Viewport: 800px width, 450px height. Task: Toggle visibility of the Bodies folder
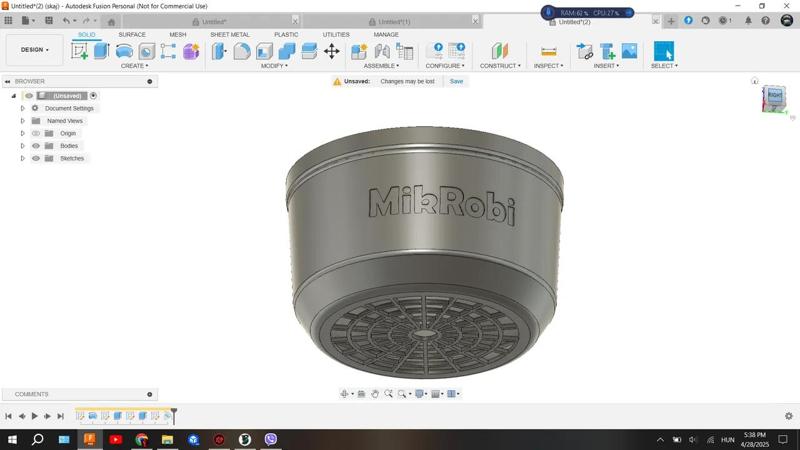coord(36,145)
